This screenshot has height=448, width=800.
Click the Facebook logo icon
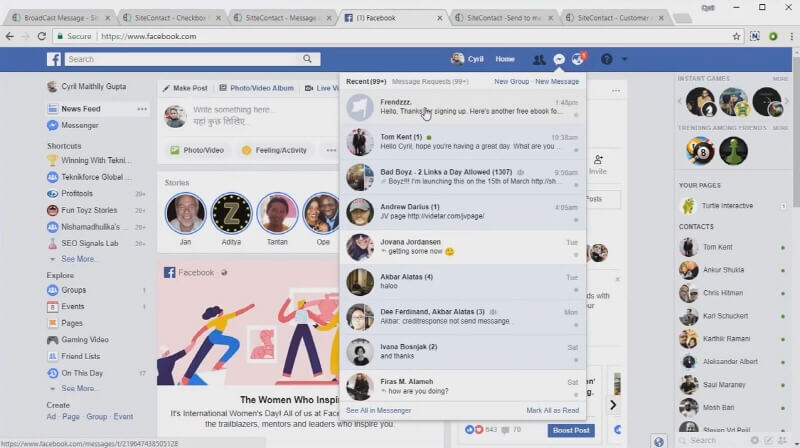coord(54,59)
